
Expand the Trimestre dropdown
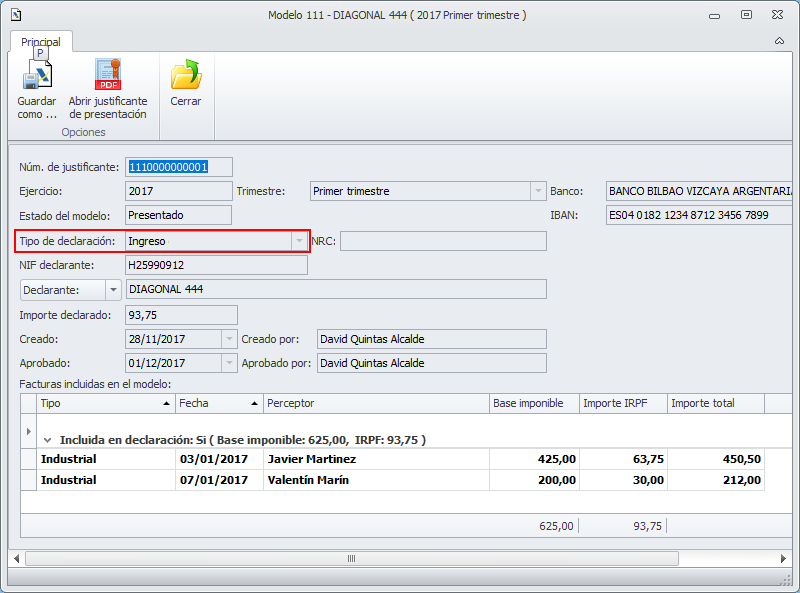point(536,191)
